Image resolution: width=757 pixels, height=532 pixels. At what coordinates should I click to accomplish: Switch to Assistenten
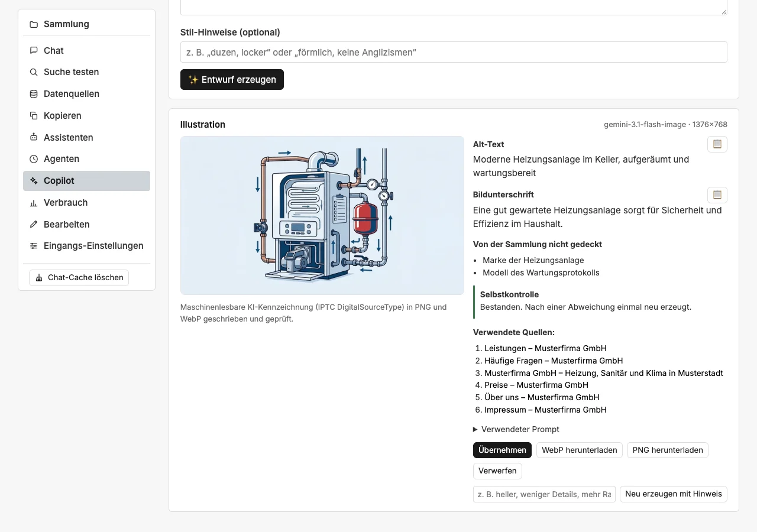[86, 137]
